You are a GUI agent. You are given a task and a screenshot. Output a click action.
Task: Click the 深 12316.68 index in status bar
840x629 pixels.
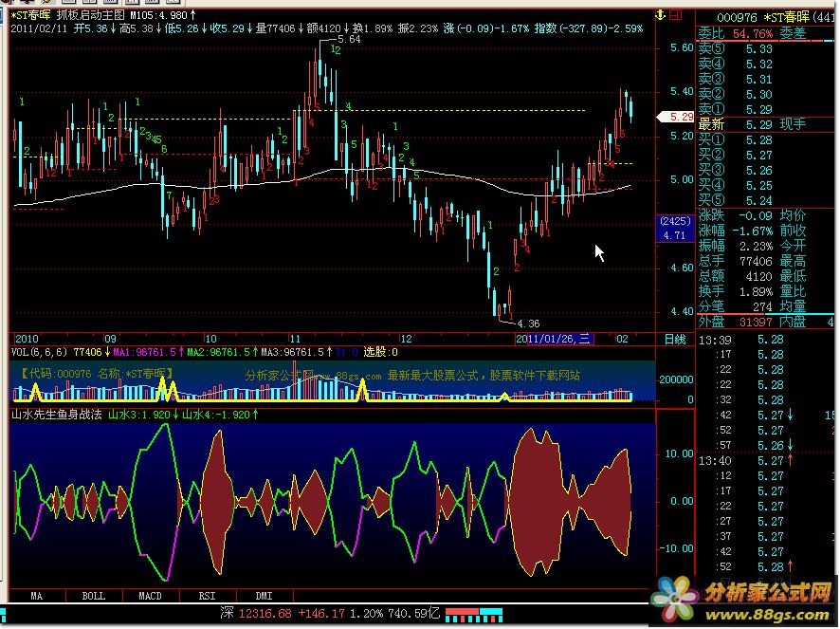[x=256, y=614]
